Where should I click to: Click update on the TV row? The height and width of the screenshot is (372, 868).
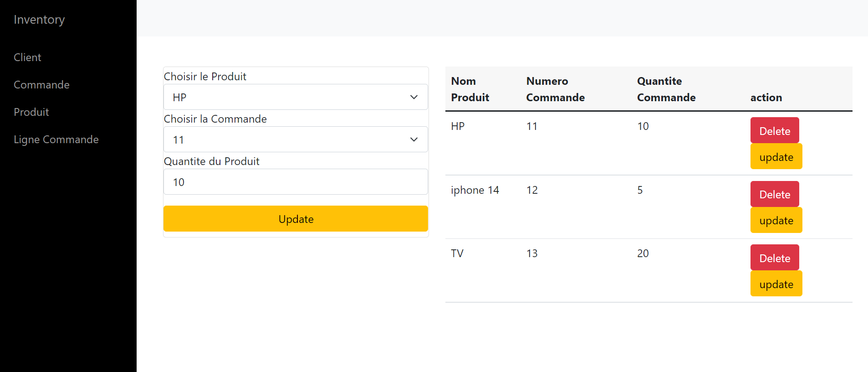pos(776,283)
